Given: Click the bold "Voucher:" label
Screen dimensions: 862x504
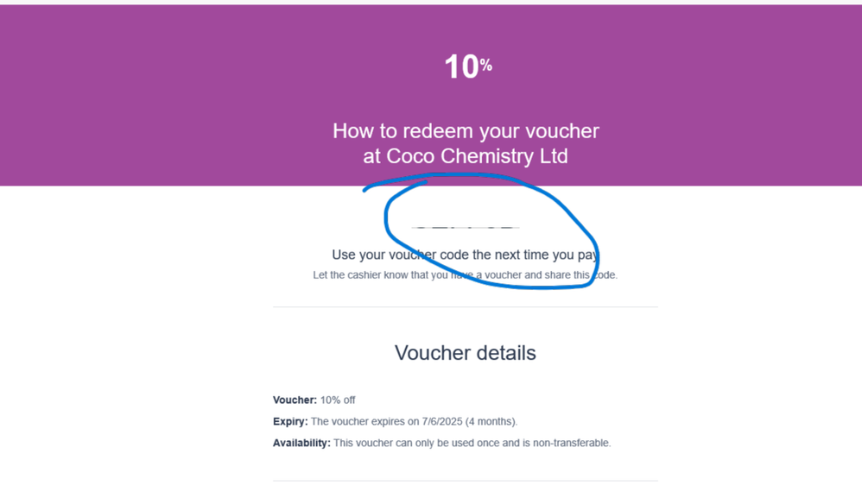Looking at the screenshot, I should pos(295,400).
